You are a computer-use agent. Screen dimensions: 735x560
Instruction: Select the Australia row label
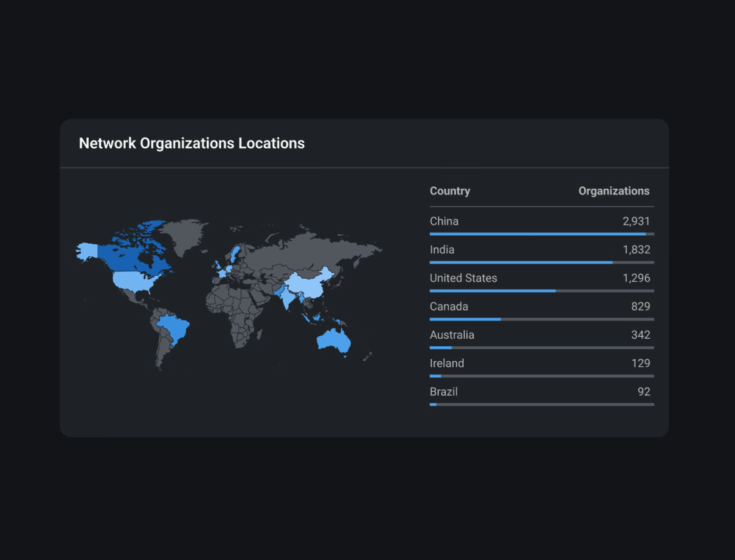452,335
